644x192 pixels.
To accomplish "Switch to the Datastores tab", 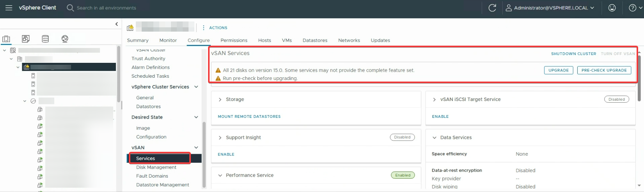I will (315, 40).
